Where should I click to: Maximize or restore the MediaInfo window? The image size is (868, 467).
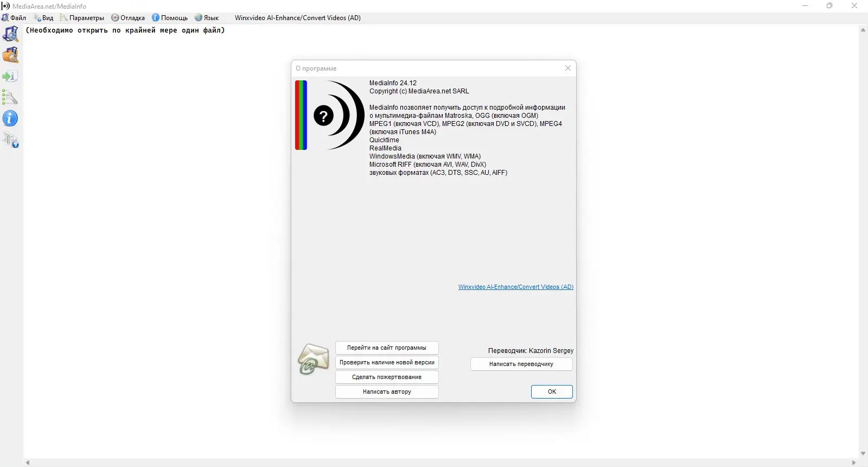tap(829, 6)
